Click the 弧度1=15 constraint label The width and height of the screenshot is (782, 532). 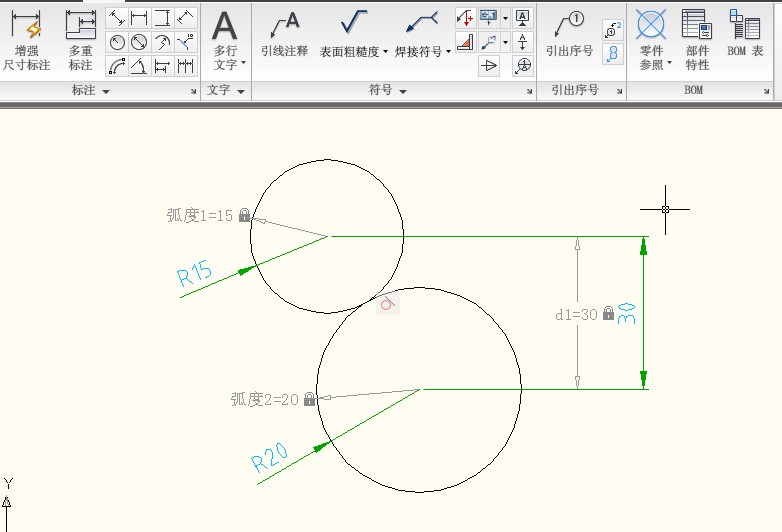tap(199, 215)
